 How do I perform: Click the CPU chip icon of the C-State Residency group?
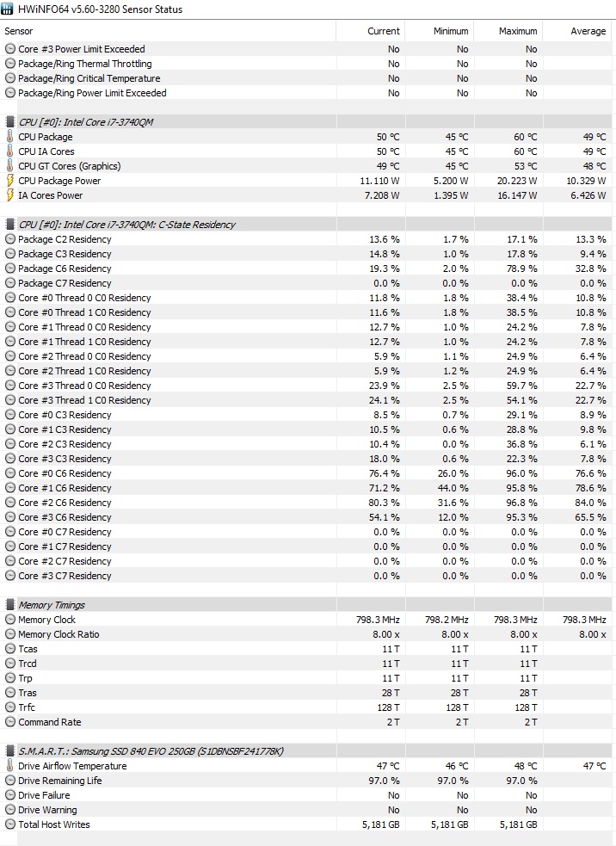[9, 225]
